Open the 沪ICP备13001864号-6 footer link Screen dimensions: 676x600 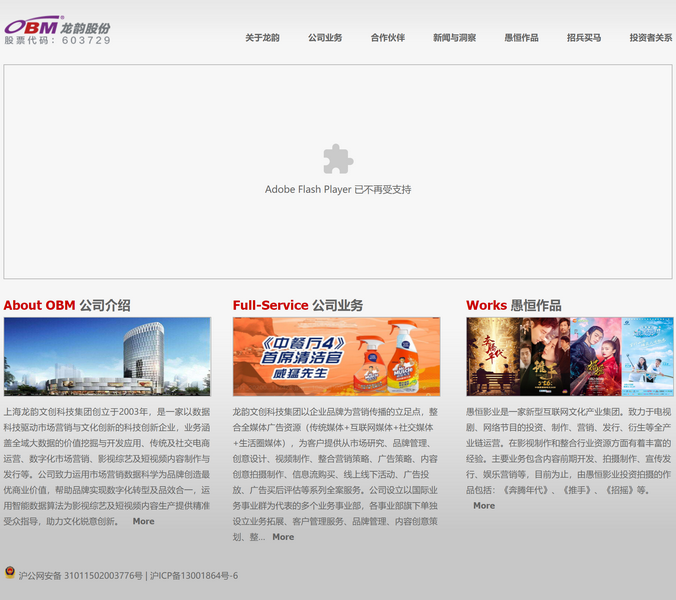point(194,575)
